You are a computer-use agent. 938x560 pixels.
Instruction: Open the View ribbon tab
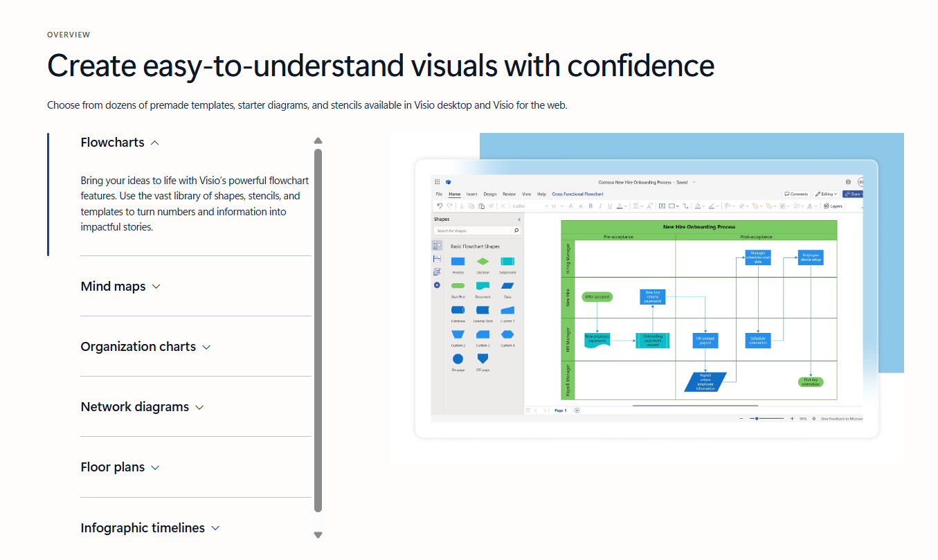pos(527,195)
